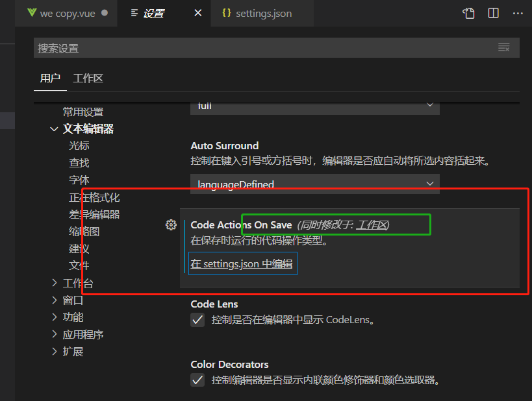Click the 在 settings.json 中编辑 link
This screenshot has height=401, width=532.
(x=241, y=264)
